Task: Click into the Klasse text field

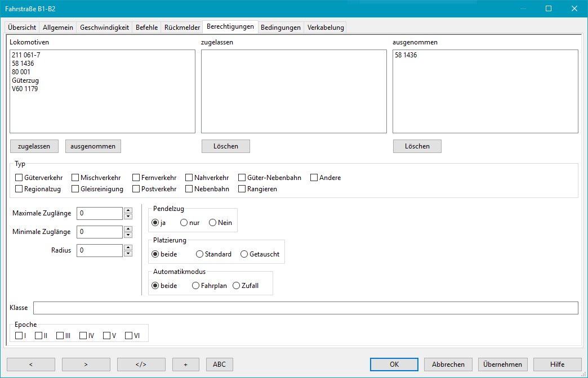Action: coord(305,308)
